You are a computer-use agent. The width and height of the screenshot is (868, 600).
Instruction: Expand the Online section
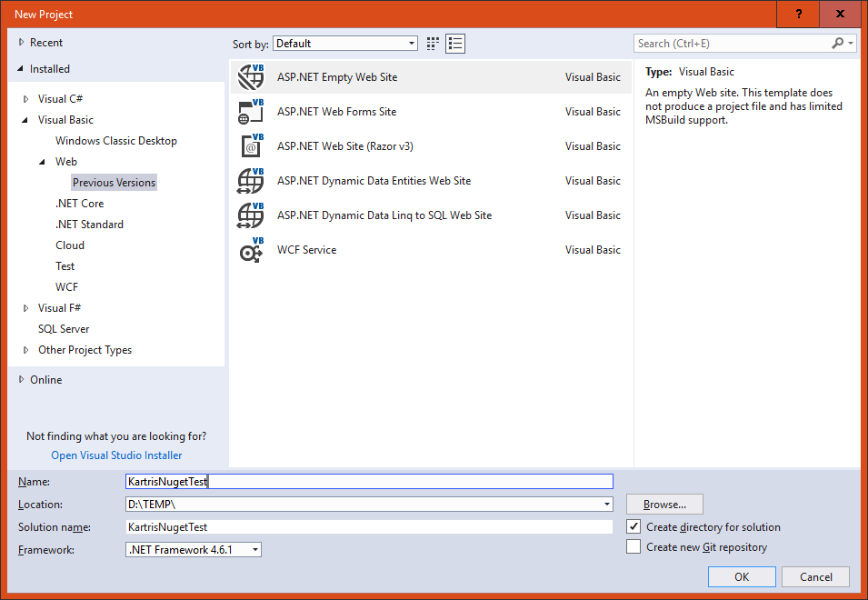(x=21, y=380)
